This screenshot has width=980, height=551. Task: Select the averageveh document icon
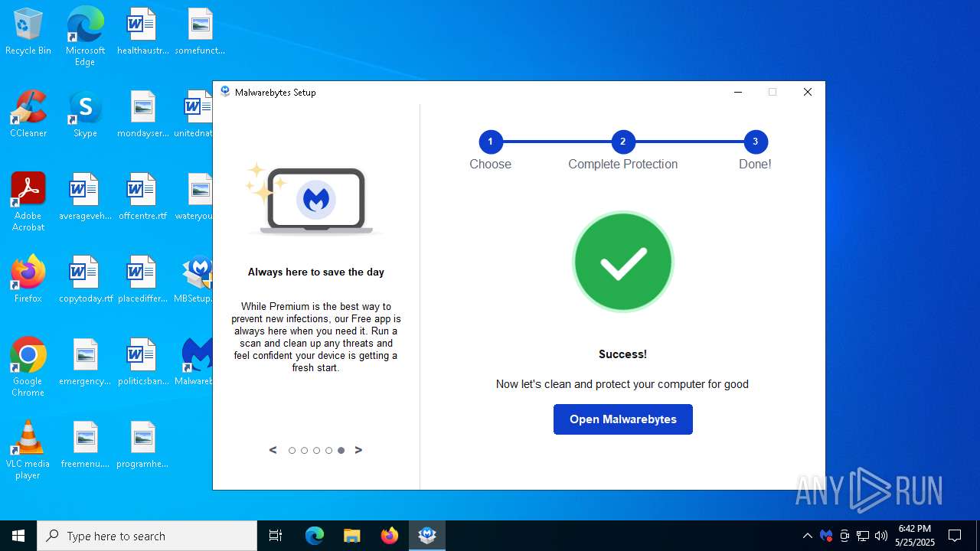coord(85,197)
